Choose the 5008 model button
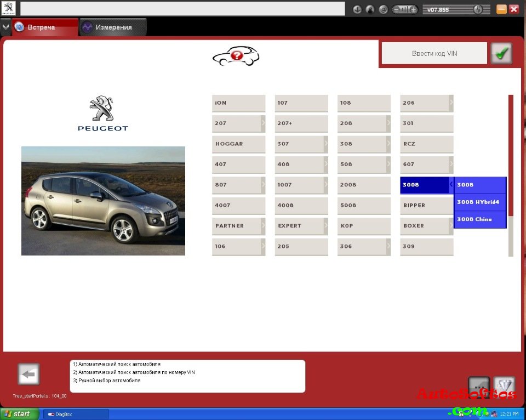526x420 pixels. [x=364, y=206]
